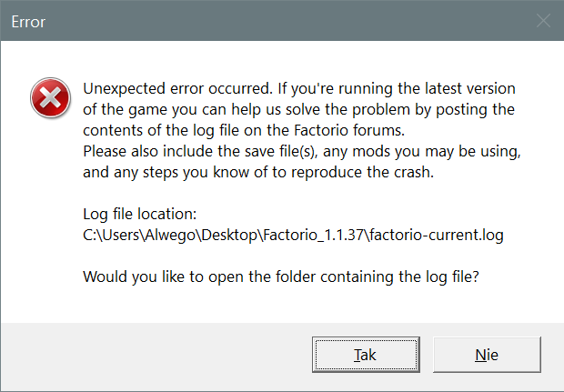564x392 pixels.
Task: Close the Error dialog with X
Action: click(x=543, y=20)
